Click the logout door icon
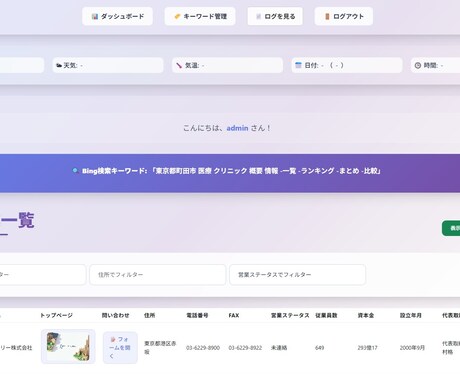 point(327,16)
